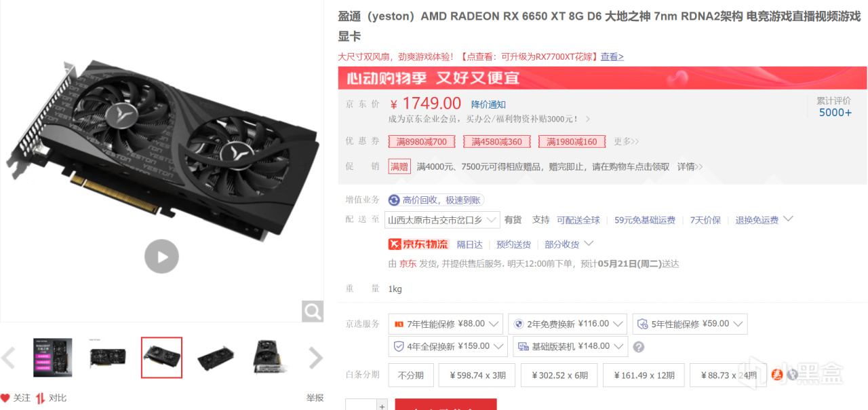Select the 不分期 installment option
Screen dimensions: 868x410
pos(411,375)
